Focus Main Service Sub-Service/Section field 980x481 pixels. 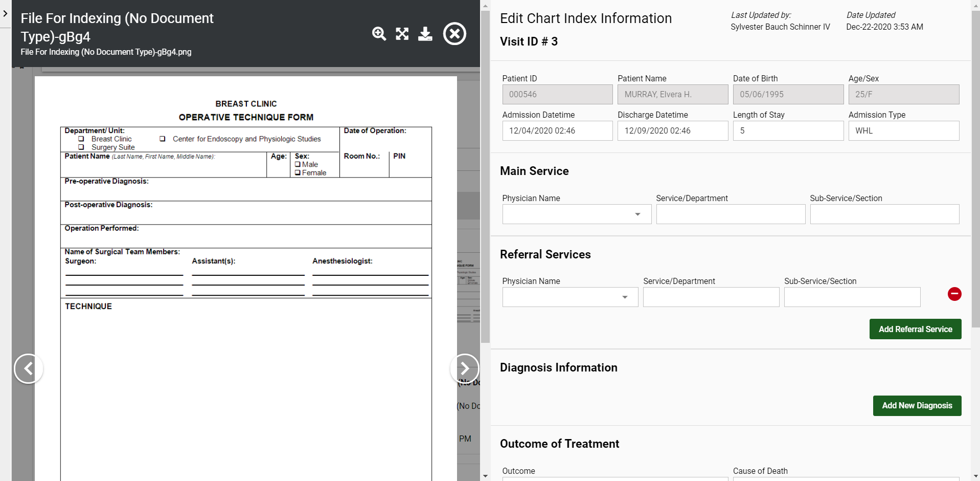pos(884,214)
